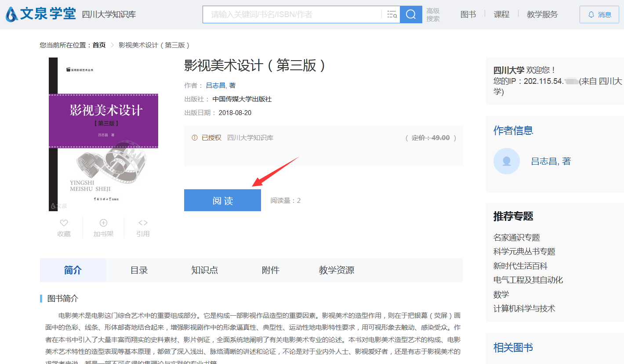
Task: Focus the keyword/ISBN search input field
Action: (x=292, y=14)
